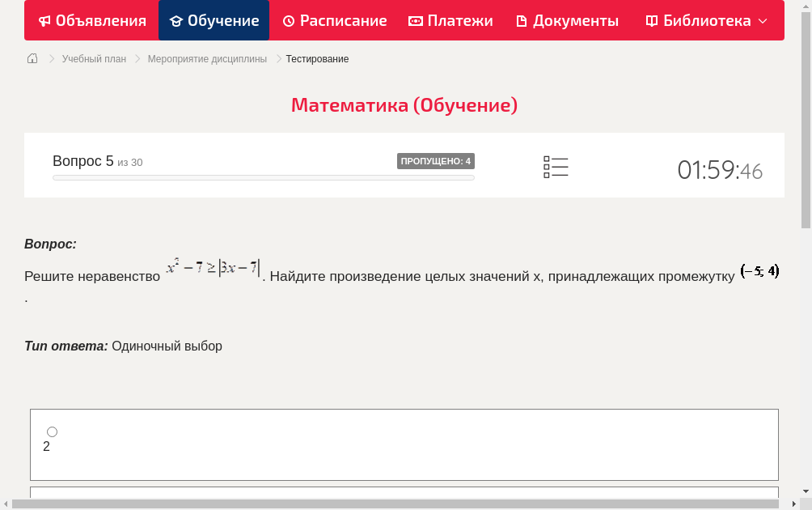
Task: Click the question progress bar under Вопрос 5
Action: point(263,177)
